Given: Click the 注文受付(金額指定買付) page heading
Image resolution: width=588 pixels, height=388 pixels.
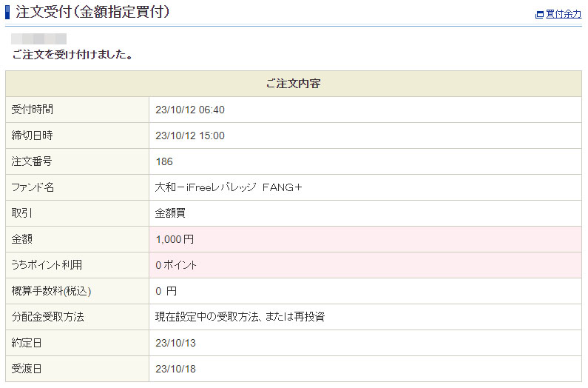Looking at the screenshot, I should click(92, 12).
